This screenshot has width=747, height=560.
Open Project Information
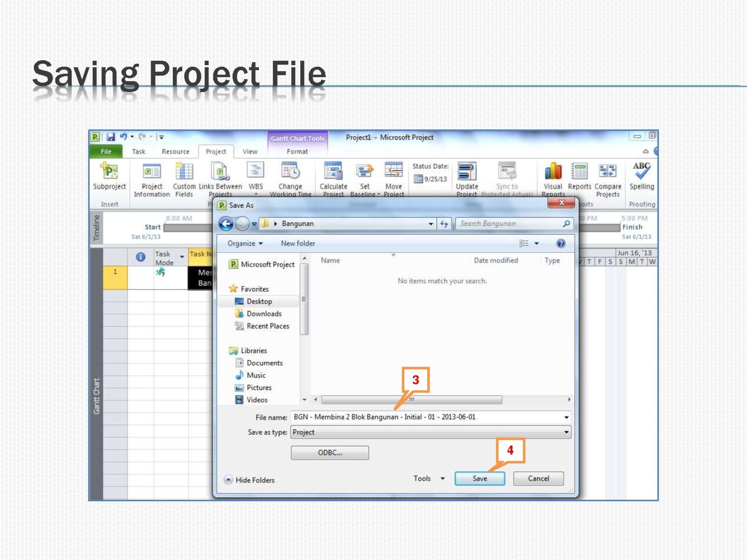tap(152, 179)
